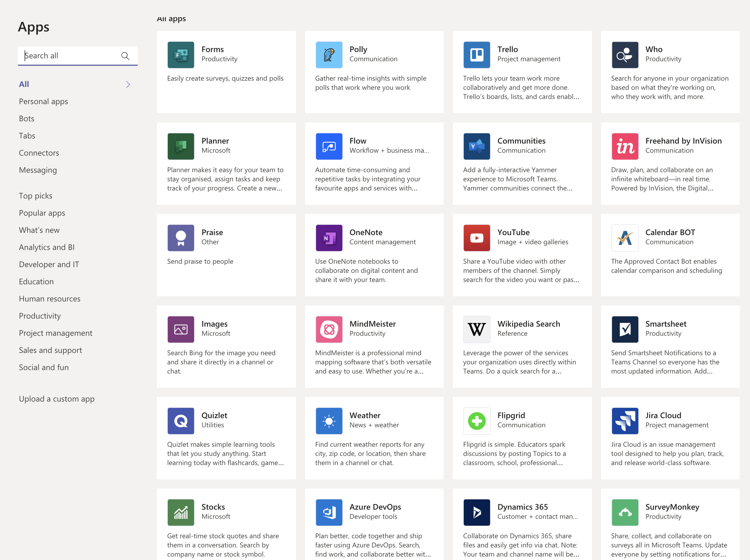Click the Freehand by InVision icon

(625, 146)
